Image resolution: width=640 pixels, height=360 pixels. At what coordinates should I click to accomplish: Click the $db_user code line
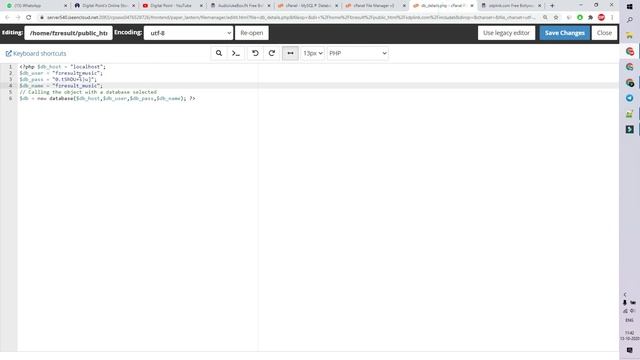tap(61, 73)
